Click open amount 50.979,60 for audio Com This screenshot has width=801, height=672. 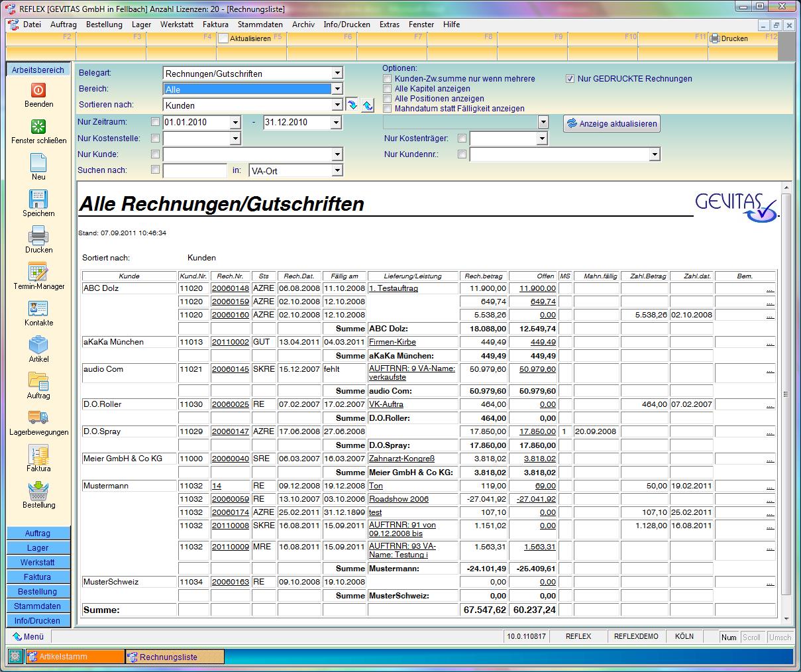coord(537,369)
